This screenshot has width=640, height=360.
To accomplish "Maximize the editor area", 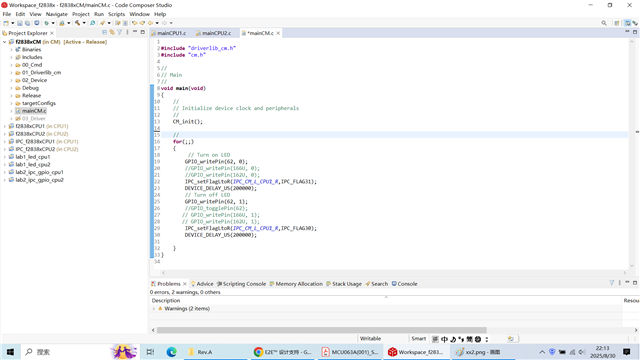I will [x=635, y=32].
